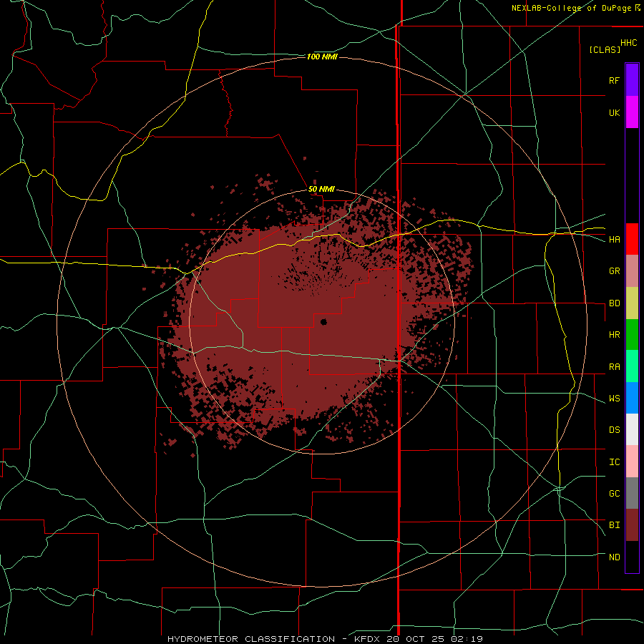The image size is (644, 644).
Task: Click the "IC" legend label
Action: coord(614,462)
